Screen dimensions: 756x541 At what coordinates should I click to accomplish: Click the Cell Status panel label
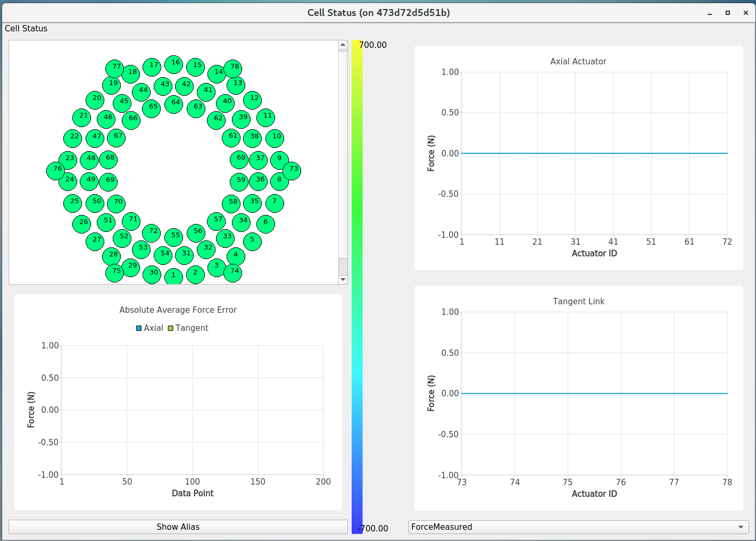[26, 29]
